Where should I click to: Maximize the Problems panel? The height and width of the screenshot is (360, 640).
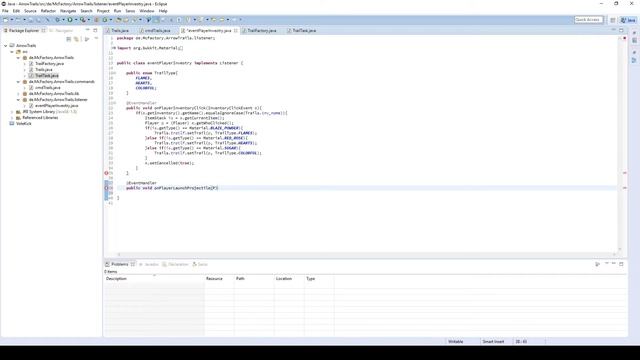coord(621,264)
